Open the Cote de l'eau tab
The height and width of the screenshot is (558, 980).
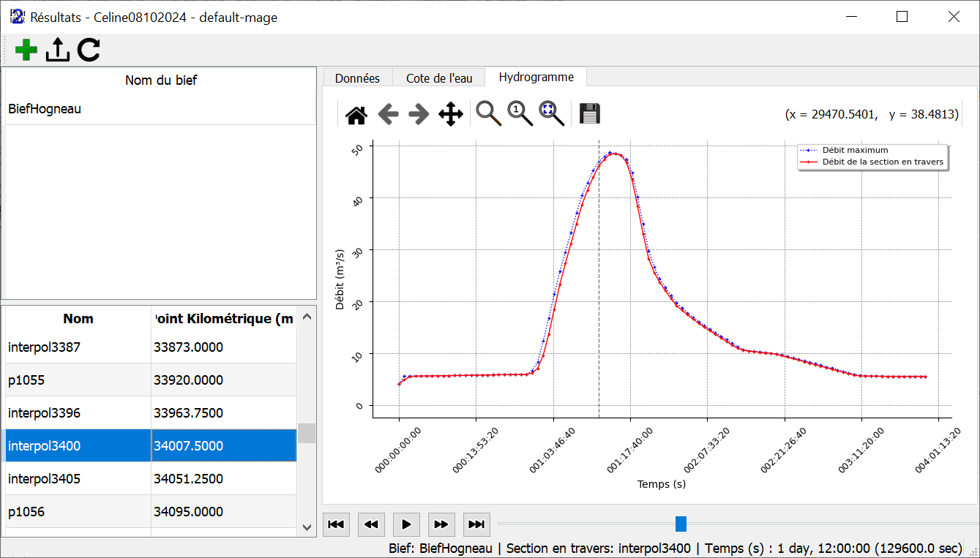[x=440, y=78]
